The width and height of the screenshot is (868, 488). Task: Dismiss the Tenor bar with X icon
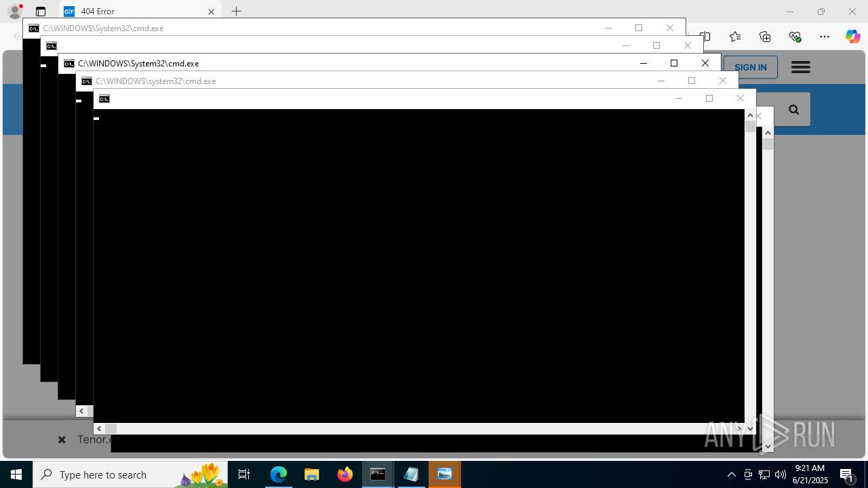point(62,440)
